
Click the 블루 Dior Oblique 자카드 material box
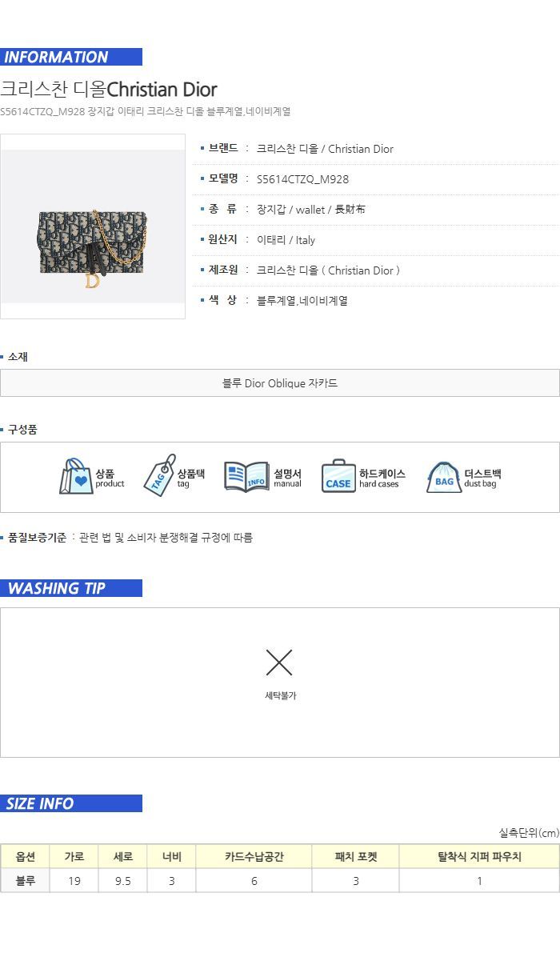(280, 383)
